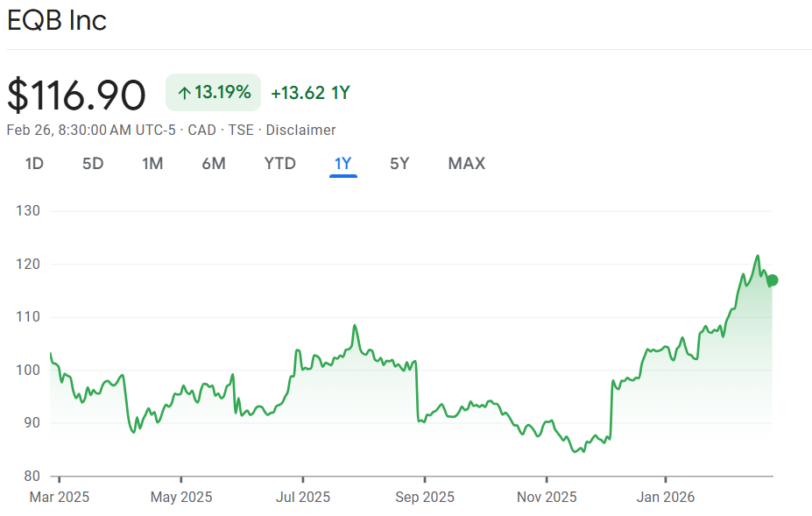The width and height of the screenshot is (812, 516).
Task: Click the Jan 2026 axis label
Action: [666, 498]
